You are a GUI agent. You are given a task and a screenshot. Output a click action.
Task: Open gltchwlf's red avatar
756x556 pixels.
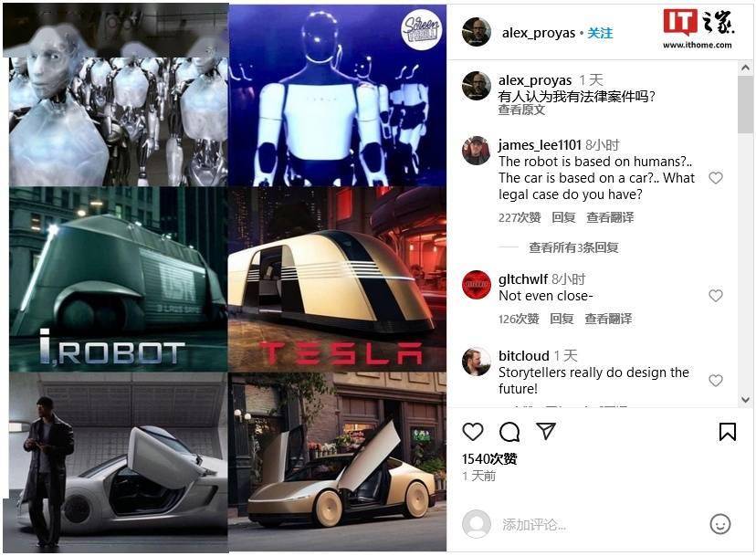point(476,285)
